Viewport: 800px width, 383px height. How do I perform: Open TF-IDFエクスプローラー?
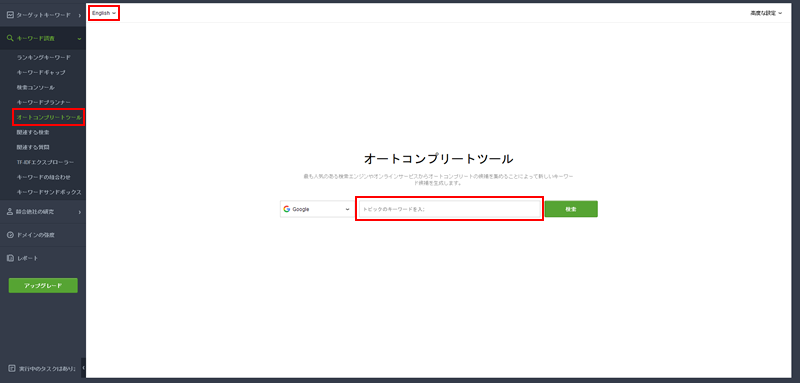(45, 162)
